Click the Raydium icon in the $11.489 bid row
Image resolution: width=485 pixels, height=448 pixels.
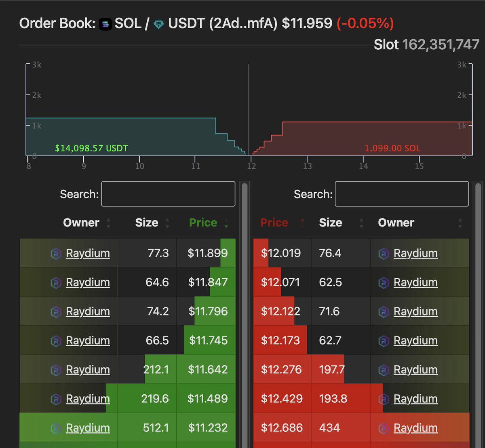point(56,399)
